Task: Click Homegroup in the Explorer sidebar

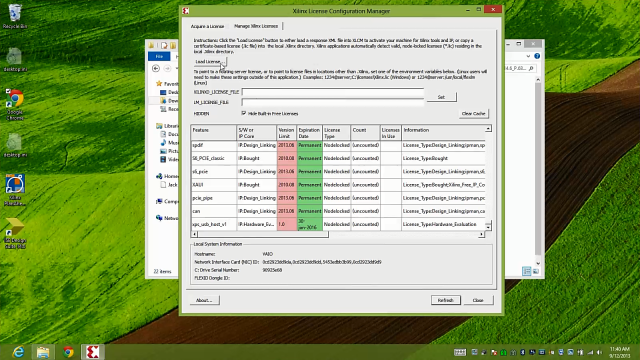Action: point(167,176)
